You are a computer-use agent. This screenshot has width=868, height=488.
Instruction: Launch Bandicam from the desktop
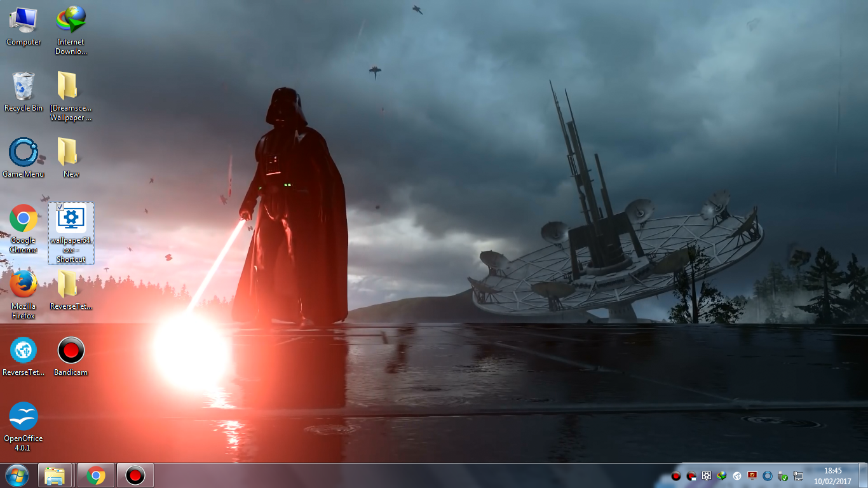point(70,349)
